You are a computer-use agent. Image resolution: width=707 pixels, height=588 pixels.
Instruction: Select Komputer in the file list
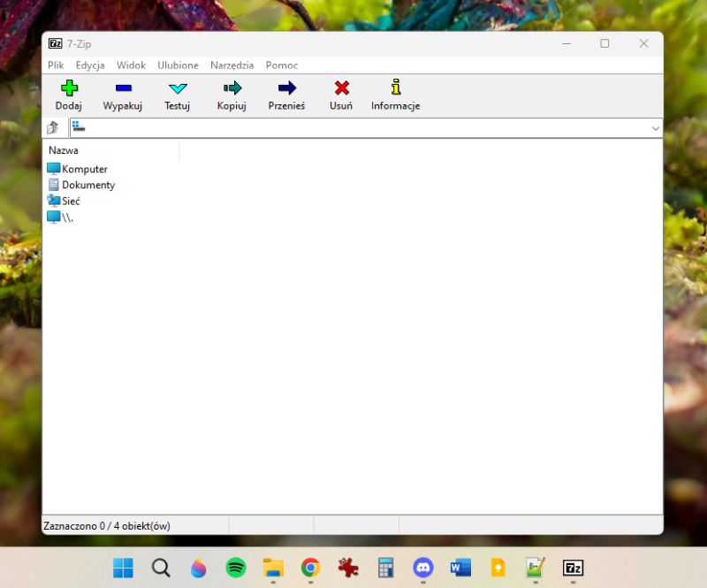tap(83, 168)
